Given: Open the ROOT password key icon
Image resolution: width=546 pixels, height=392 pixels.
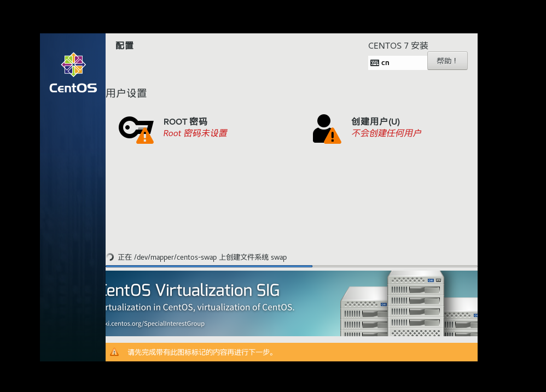Looking at the screenshot, I should click(136, 130).
